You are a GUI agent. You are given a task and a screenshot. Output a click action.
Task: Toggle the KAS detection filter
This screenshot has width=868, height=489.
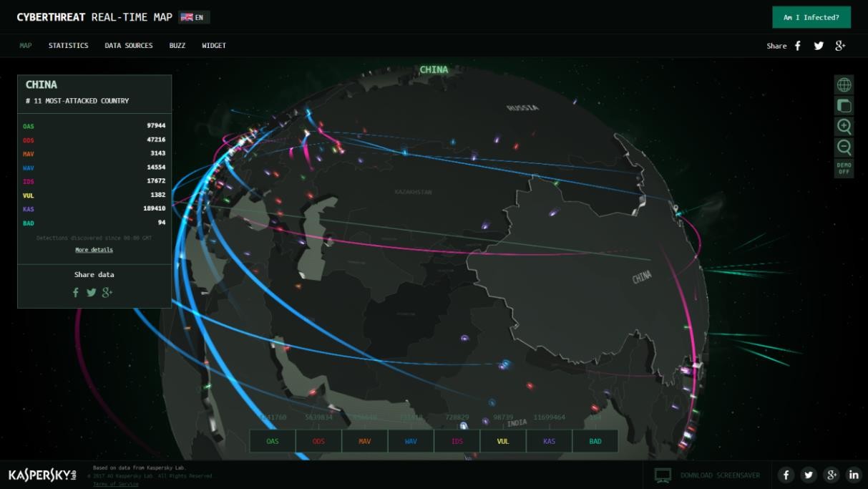[549, 441]
